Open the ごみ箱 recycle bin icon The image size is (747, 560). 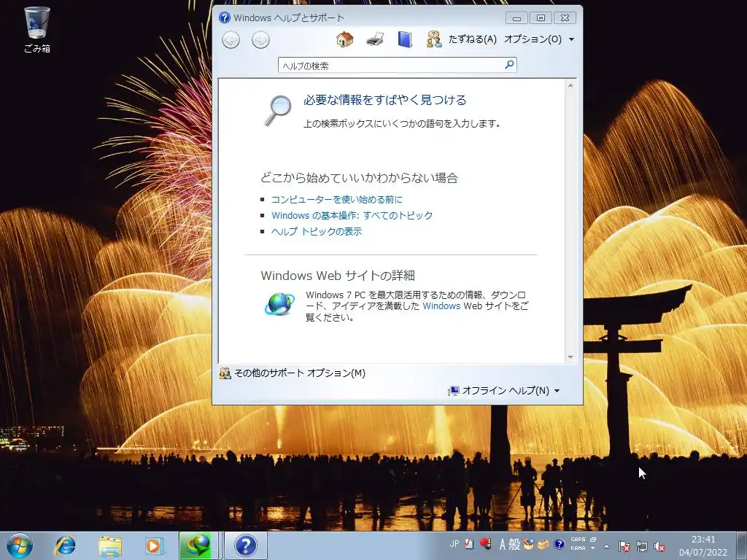pos(37,29)
